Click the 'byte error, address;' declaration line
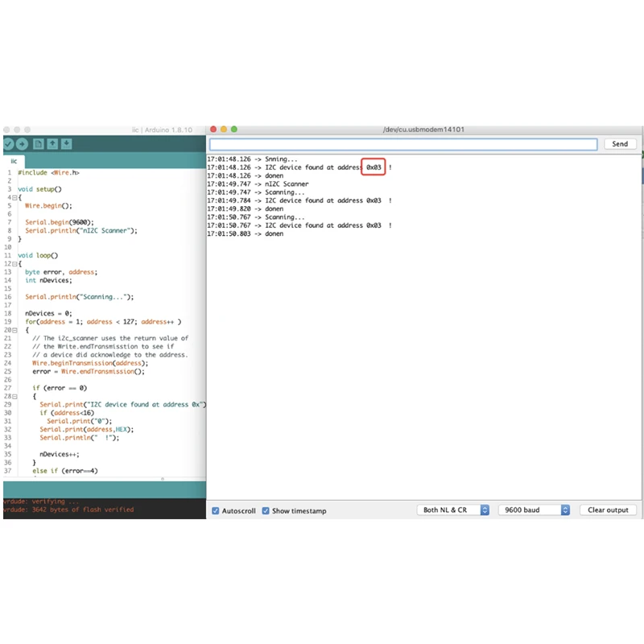Viewport: 644px width, 644px height. click(x=61, y=272)
